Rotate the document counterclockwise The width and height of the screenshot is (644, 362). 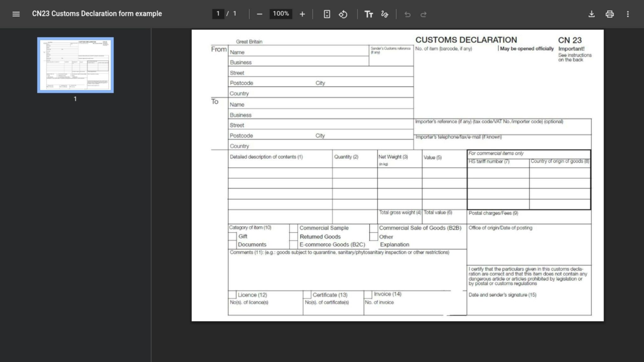point(343,14)
